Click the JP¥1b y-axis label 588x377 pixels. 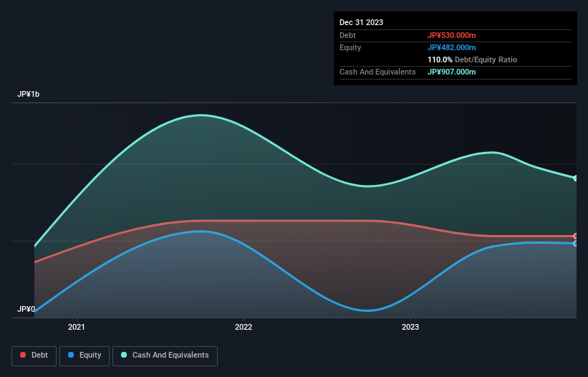(28, 94)
